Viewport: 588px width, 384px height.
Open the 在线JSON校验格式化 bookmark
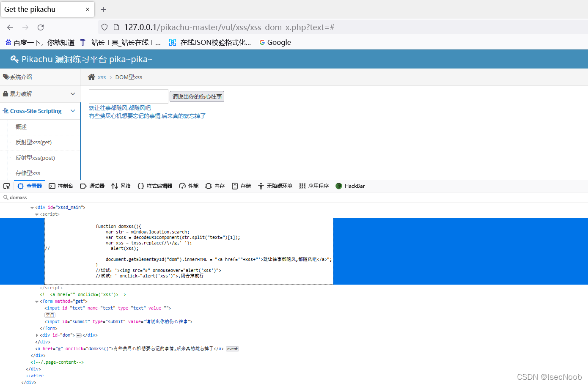click(210, 42)
